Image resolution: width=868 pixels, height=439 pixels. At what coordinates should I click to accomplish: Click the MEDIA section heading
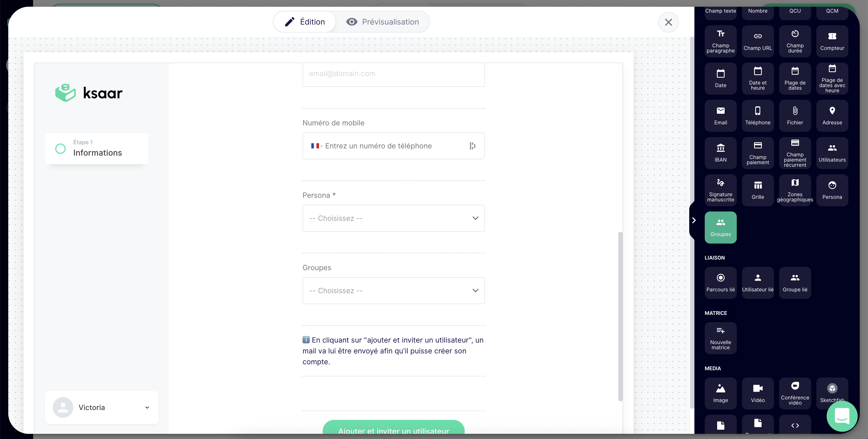coord(712,368)
